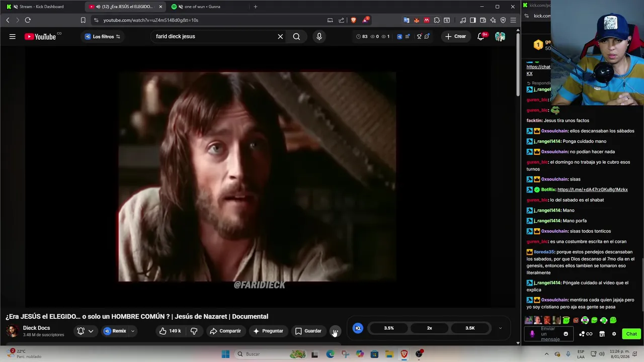Screen dimensions: 644x362
Task: Expand the stats panel chevron
Action: click(x=500, y=328)
